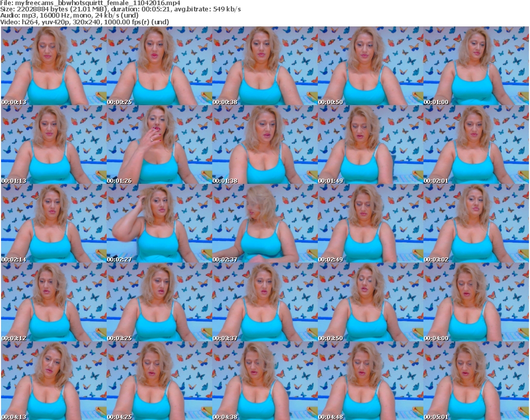Open the last thumbnail at 00:05:01
Image resolution: width=530 pixels, height=420 pixels.
[x=476, y=381]
